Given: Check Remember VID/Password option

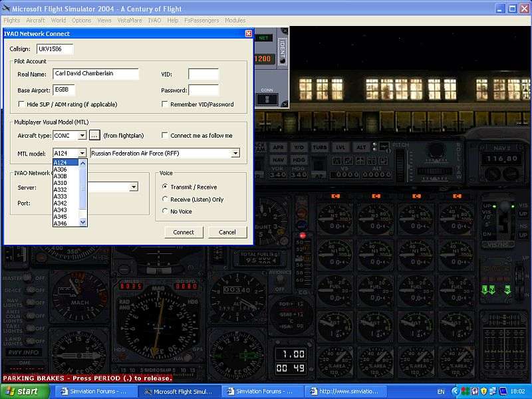Looking at the screenshot, I should (x=165, y=104).
